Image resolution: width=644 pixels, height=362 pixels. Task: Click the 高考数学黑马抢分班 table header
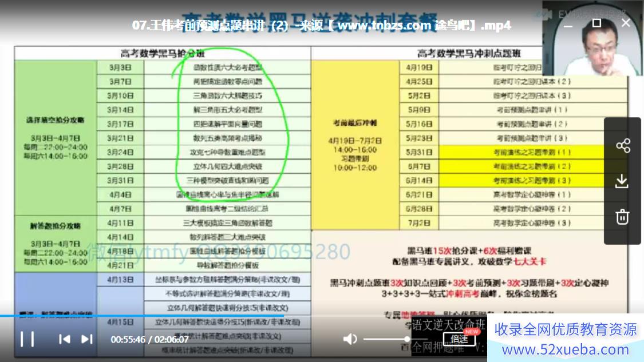pyautogui.click(x=163, y=53)
